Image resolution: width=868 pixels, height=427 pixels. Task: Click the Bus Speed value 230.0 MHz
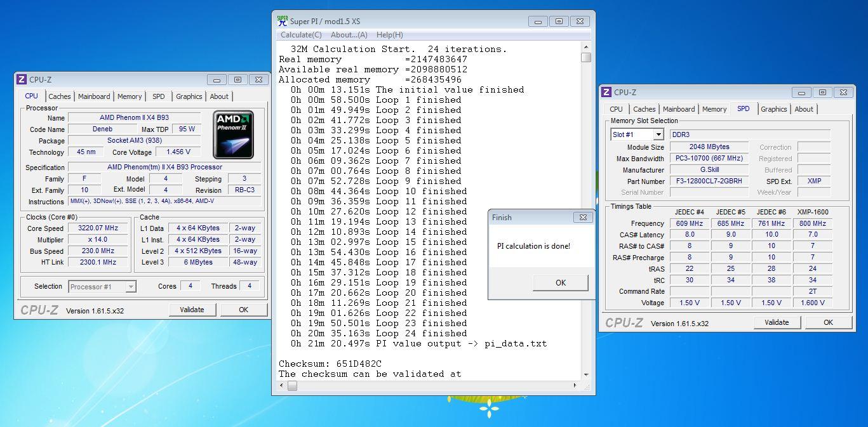coord(98,251)
